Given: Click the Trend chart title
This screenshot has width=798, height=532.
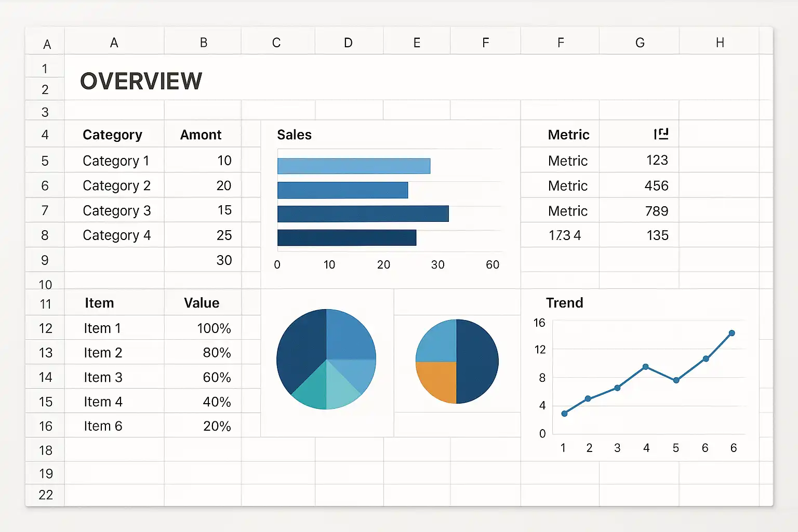Looking at the screenshot, I should click(x=564, y=302).
